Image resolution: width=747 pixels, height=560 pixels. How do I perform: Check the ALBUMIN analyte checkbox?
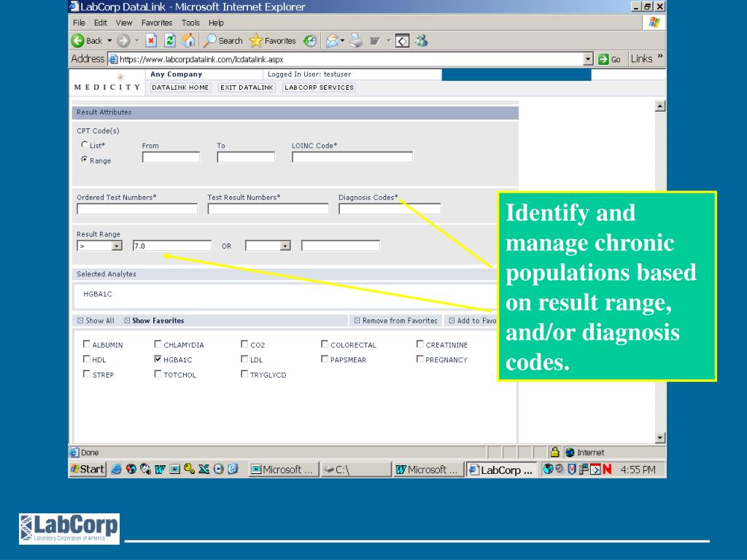pos(87,344)
